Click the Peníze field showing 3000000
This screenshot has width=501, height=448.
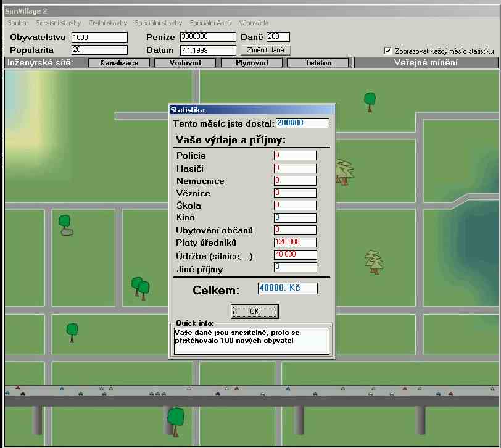point(208,37)
